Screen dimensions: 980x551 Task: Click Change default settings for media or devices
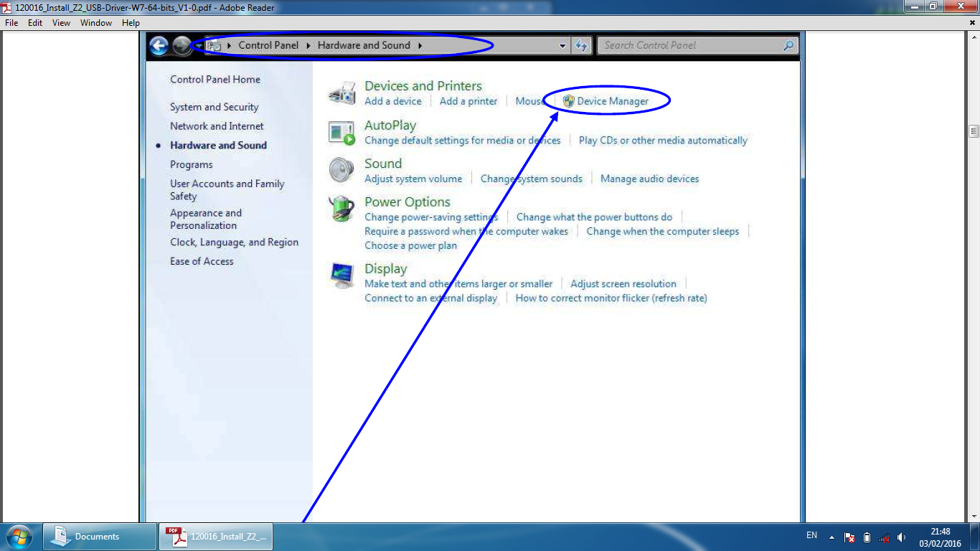point(463,141)
